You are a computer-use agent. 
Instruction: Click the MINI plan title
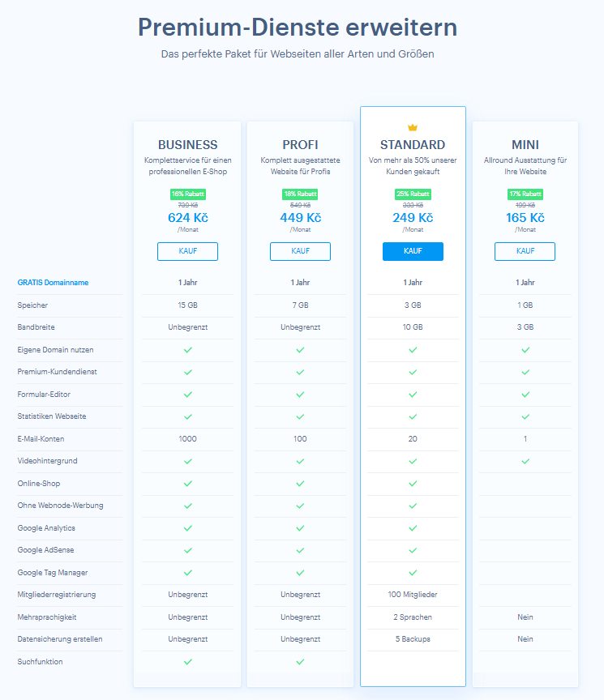(x=525, y=145)
